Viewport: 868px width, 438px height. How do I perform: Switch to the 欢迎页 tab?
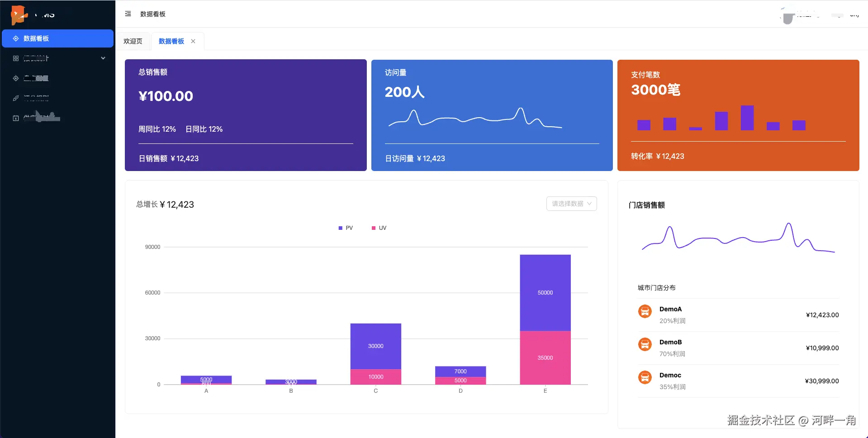[133, 41]
